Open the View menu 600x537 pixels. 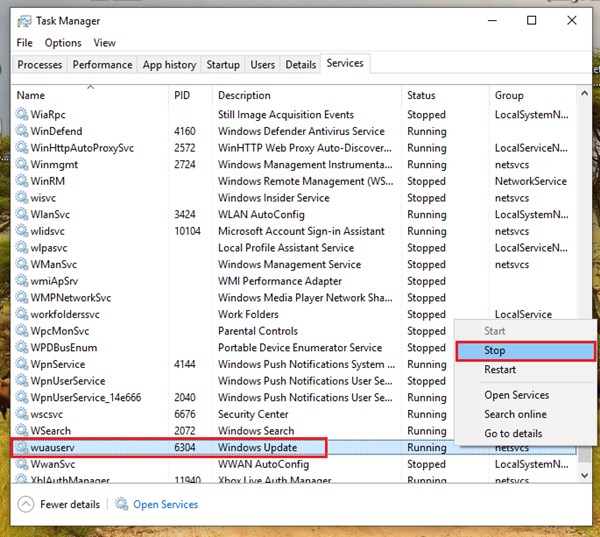point(104,42)
